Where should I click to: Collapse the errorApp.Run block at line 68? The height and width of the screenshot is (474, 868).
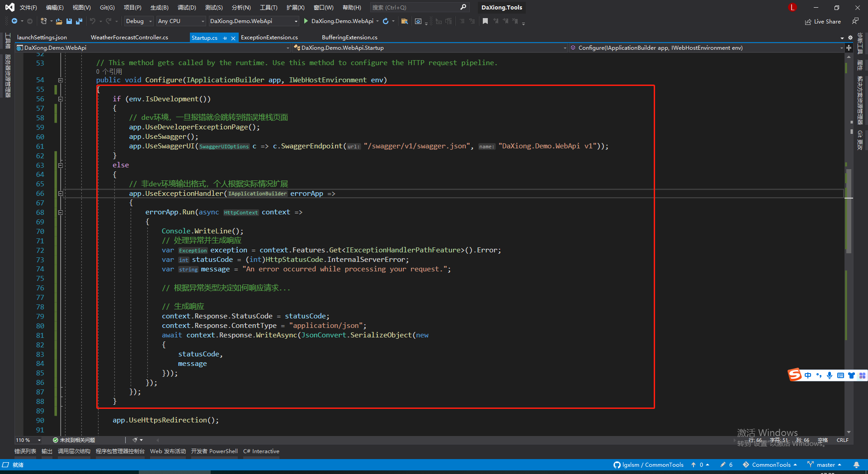[60, 212]
